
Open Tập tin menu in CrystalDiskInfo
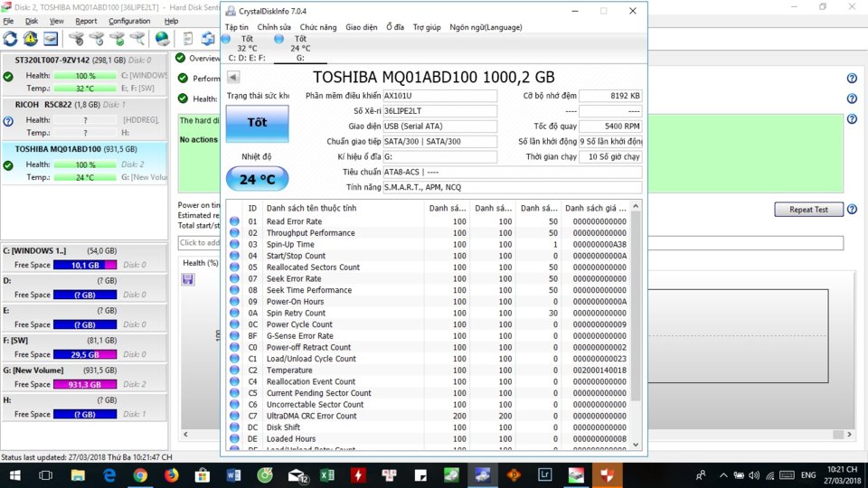236,27
